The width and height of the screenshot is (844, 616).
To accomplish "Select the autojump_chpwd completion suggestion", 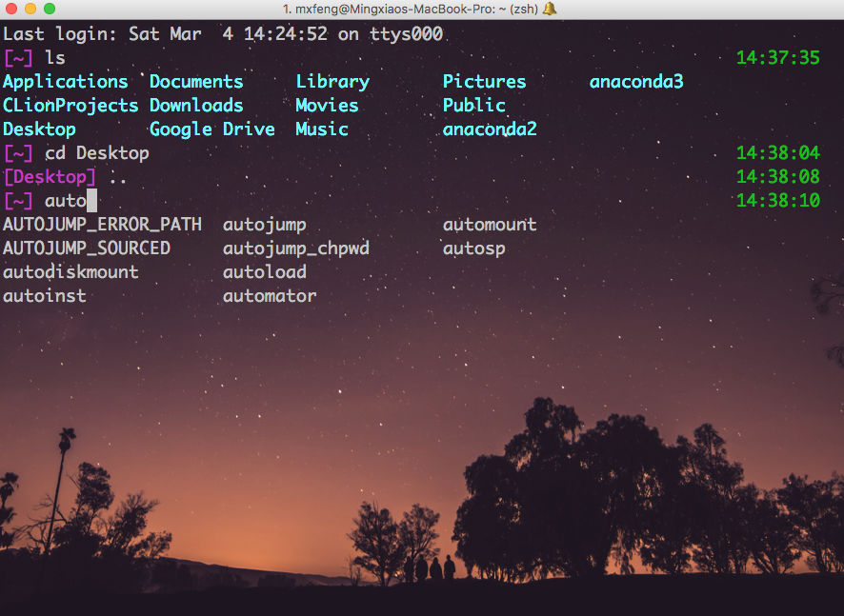I will click(295, 248).
